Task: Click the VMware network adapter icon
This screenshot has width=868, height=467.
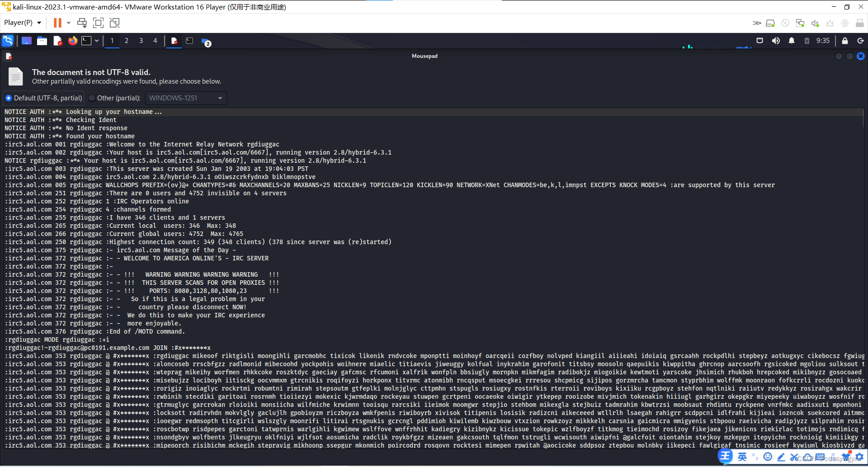Action: coord(800,23)
